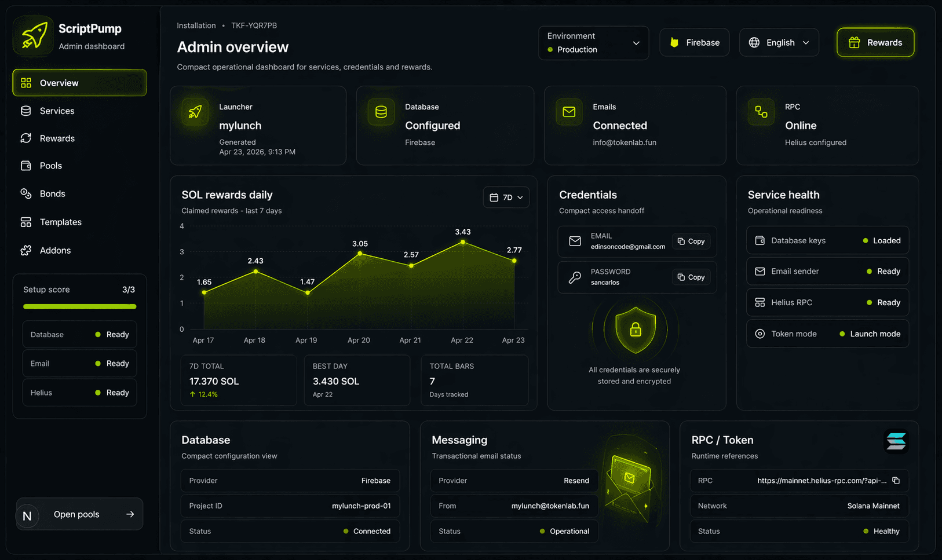Click the TOTAL BARS 7 stat
Image resolution: width=942 pixels, height=560 pixels.
click(474, 380)
